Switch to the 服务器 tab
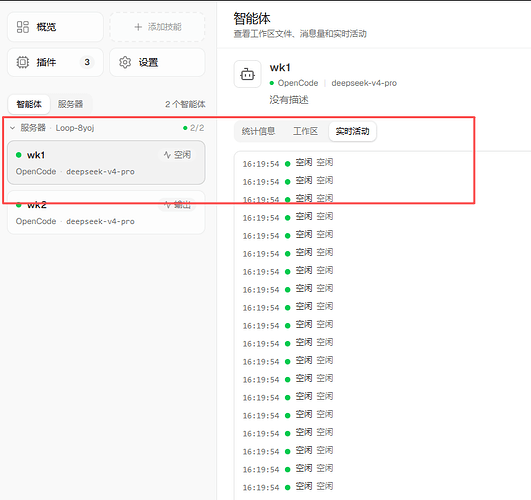Screen dimensions: 531x500 [70, 104]
